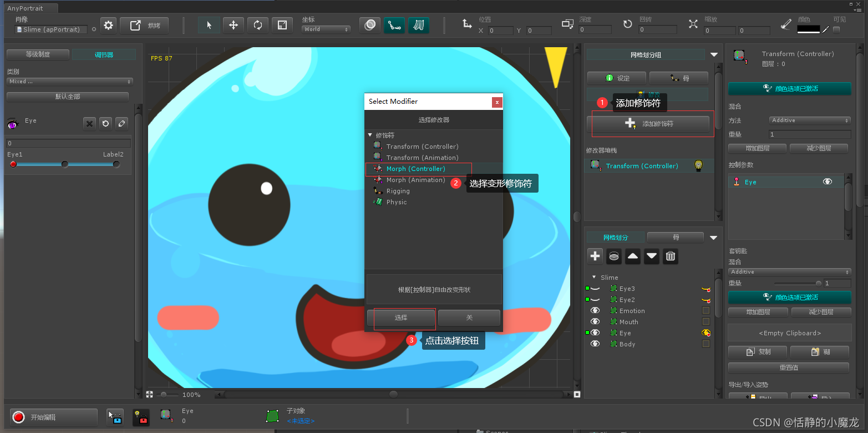The height and width of the screenshot is (433, 868).
Task: Open the Mixed category dropdown
Action: [70, 82]
